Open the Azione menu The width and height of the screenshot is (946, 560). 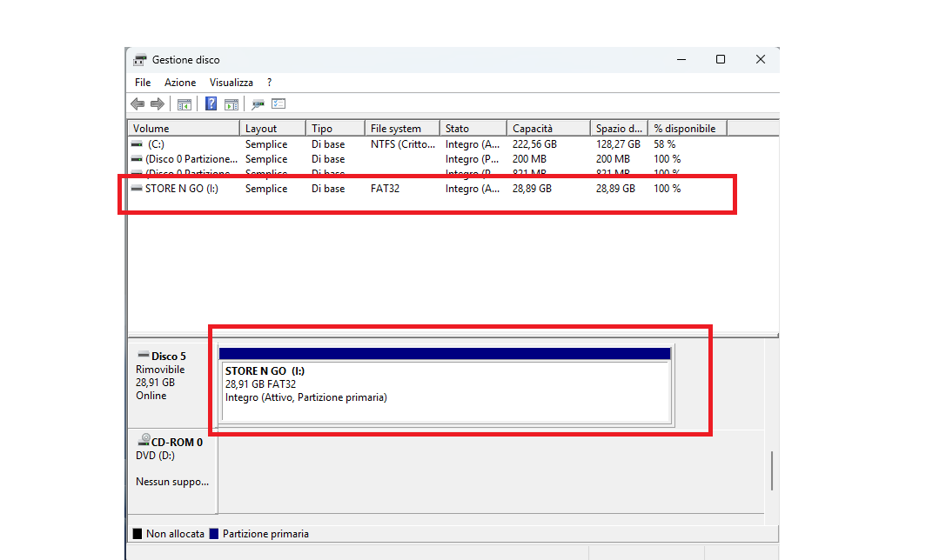coord(180,83)
